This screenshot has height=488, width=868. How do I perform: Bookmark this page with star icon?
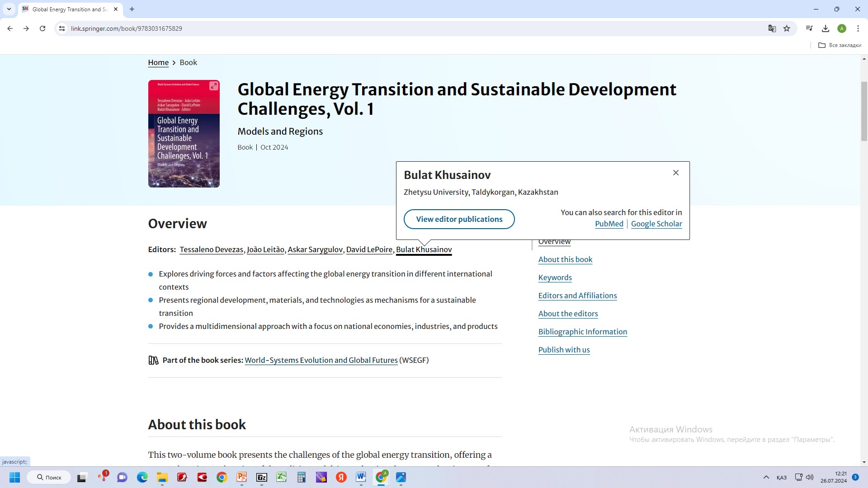tap(787, 28)
